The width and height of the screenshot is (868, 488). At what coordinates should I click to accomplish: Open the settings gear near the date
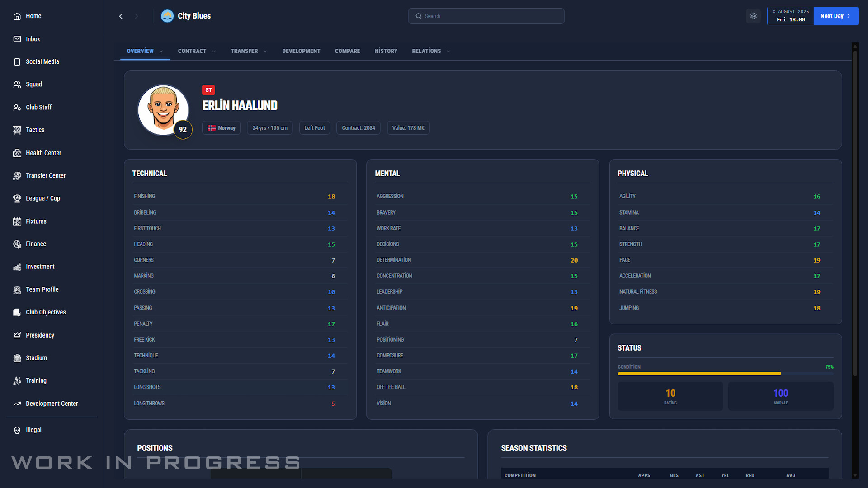(x=753, y=16)
